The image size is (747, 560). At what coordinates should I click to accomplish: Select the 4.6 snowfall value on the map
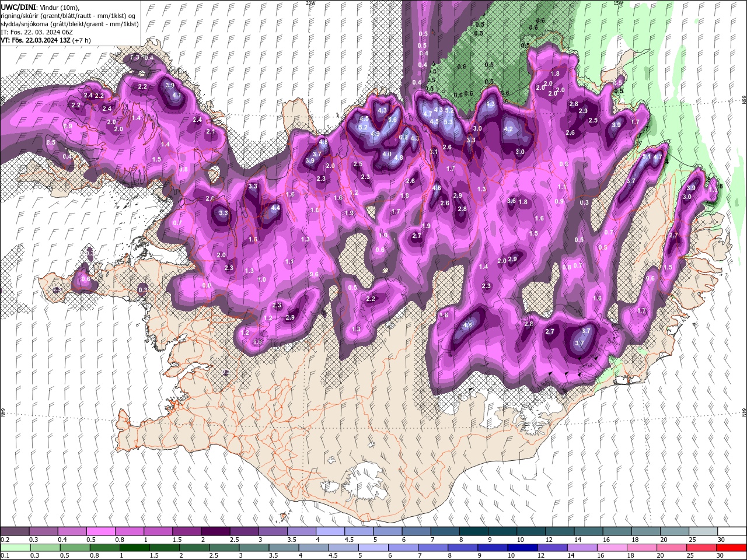click(x=437, y=188)
